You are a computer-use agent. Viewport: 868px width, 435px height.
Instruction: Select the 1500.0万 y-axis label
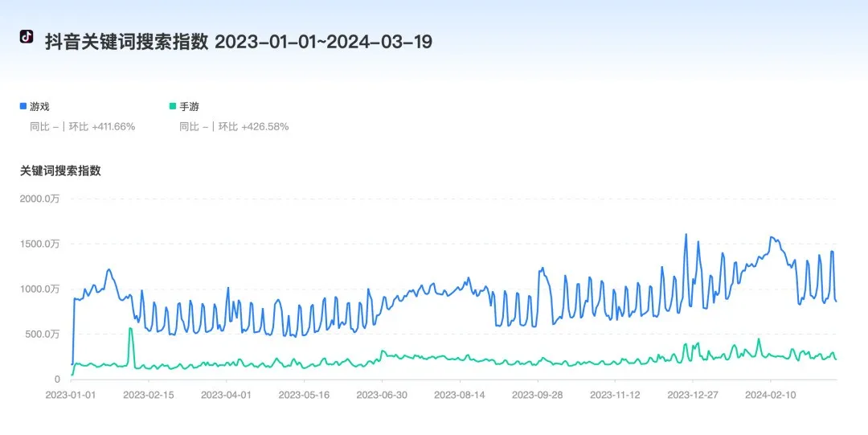coord(40,244)
